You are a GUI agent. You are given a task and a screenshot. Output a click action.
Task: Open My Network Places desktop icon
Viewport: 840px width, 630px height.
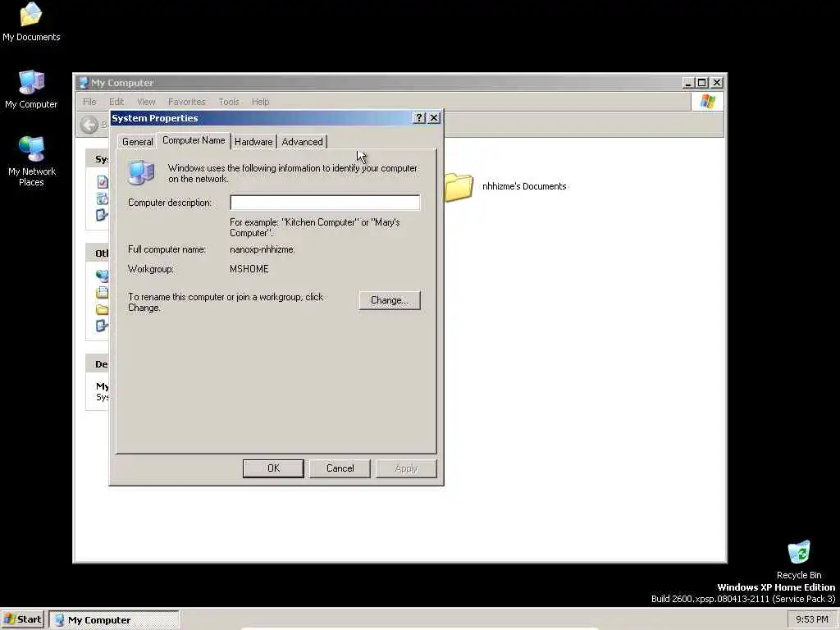31,162
